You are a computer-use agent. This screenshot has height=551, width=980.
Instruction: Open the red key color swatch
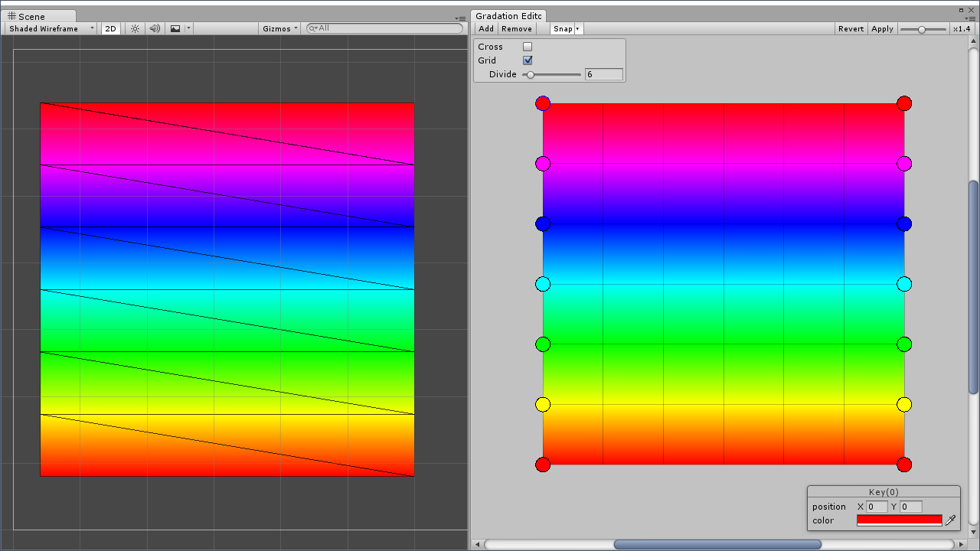click(900, 520)
